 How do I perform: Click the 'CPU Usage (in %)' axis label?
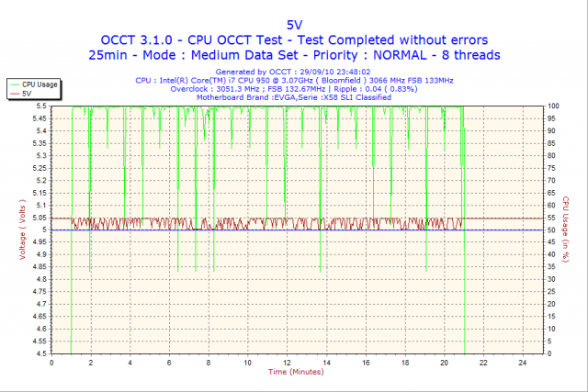[x=566, y=230]
